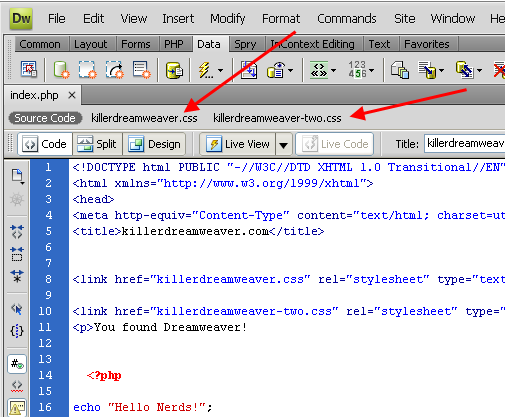This screenshot has width=505, height=417.
Task: Click the Import Tabular Data icon
Action: point(29,69)
